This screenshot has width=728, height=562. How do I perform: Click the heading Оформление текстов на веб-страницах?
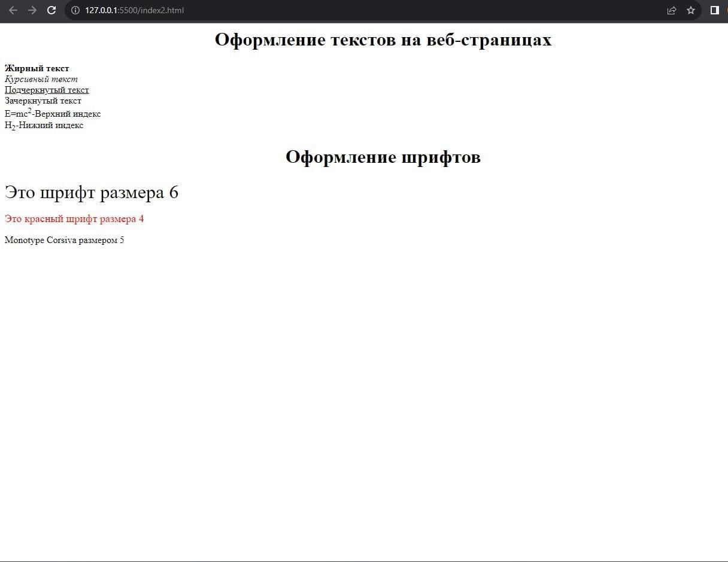[383, 40]
